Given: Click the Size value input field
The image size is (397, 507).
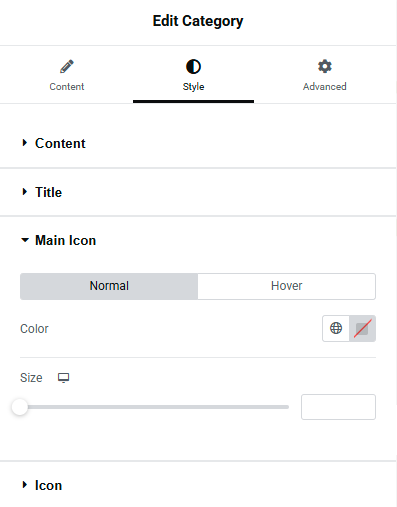Looking at the screenshot, I should pos(338,407).
